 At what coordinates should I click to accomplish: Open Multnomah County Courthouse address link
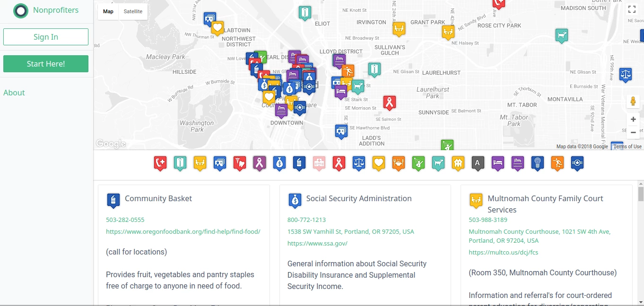(x=540, y=236)
